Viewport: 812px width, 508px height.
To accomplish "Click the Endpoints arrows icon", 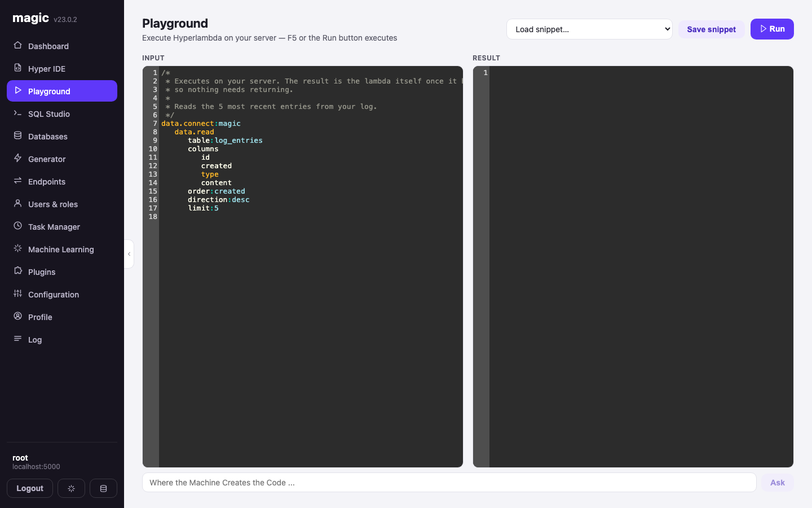I will 17,181.
